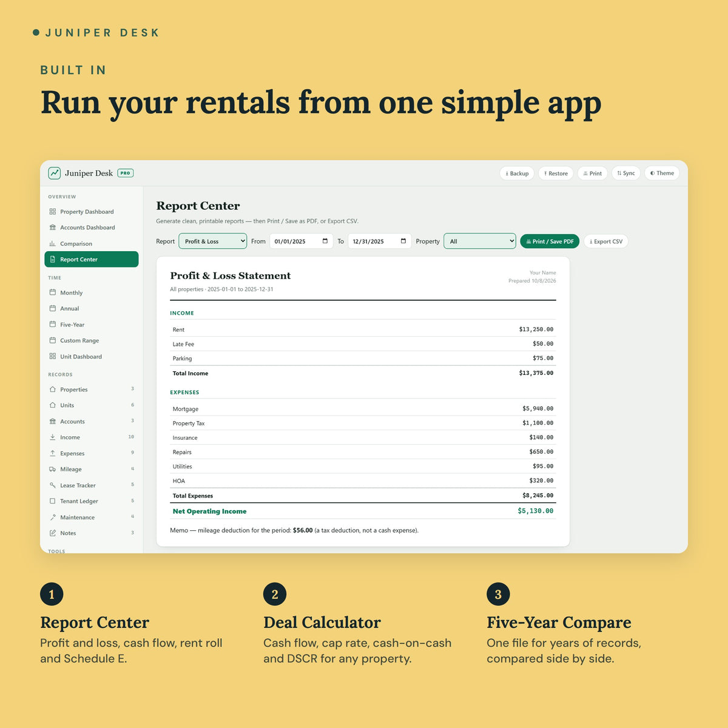This screenshot has width=728, height=728.
Task: Click the PRO badge next to Juniper Desk
Action: (x=126, y=173)
